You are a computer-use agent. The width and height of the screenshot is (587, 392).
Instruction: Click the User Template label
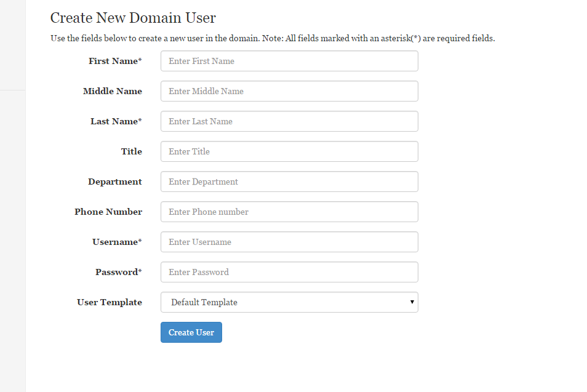point(110,302)
